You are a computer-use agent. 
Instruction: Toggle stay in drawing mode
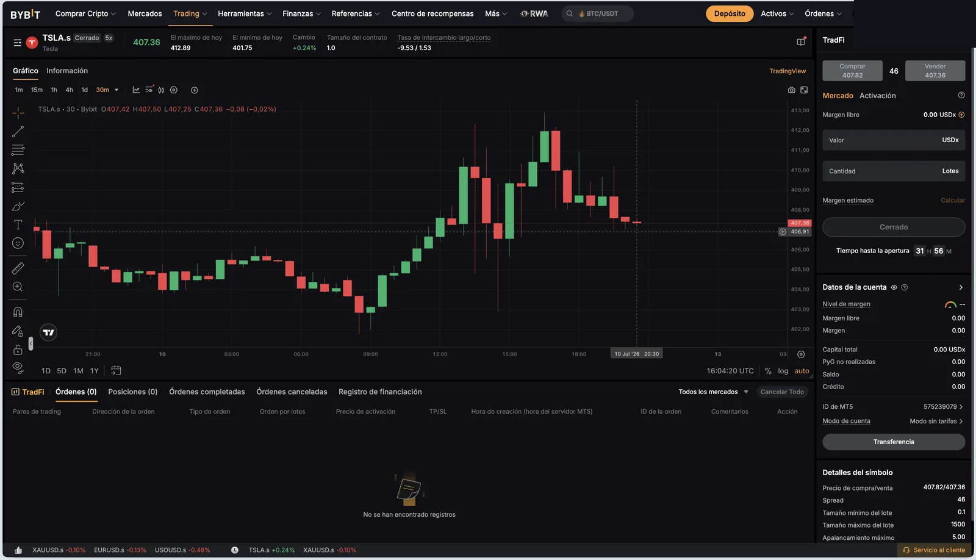(18, 331)
